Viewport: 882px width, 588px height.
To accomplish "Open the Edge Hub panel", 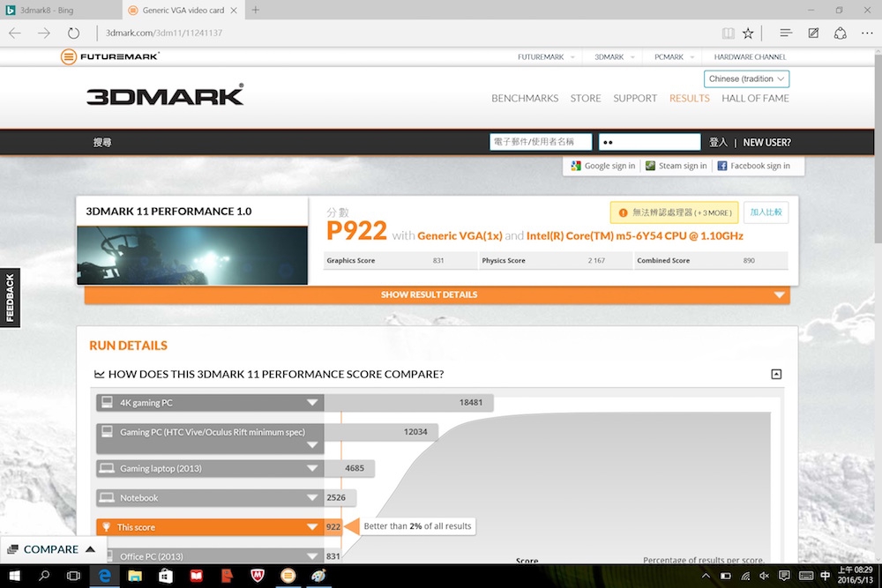I will click(x=785, y=33).
